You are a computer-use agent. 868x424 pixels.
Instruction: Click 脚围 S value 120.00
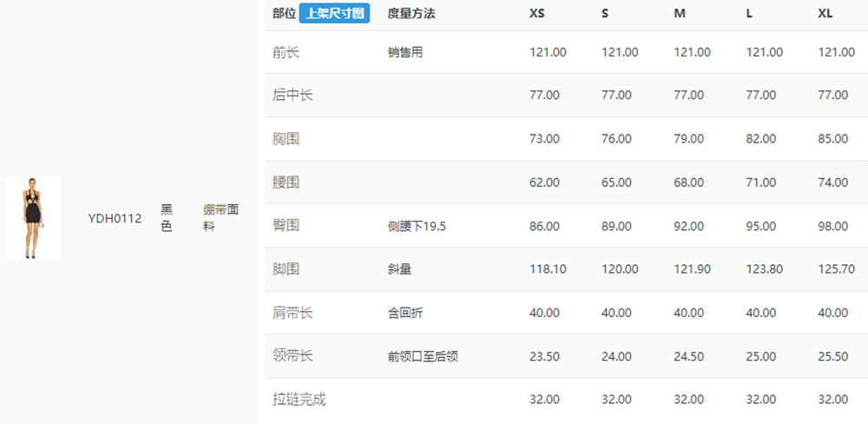point(620,269)
